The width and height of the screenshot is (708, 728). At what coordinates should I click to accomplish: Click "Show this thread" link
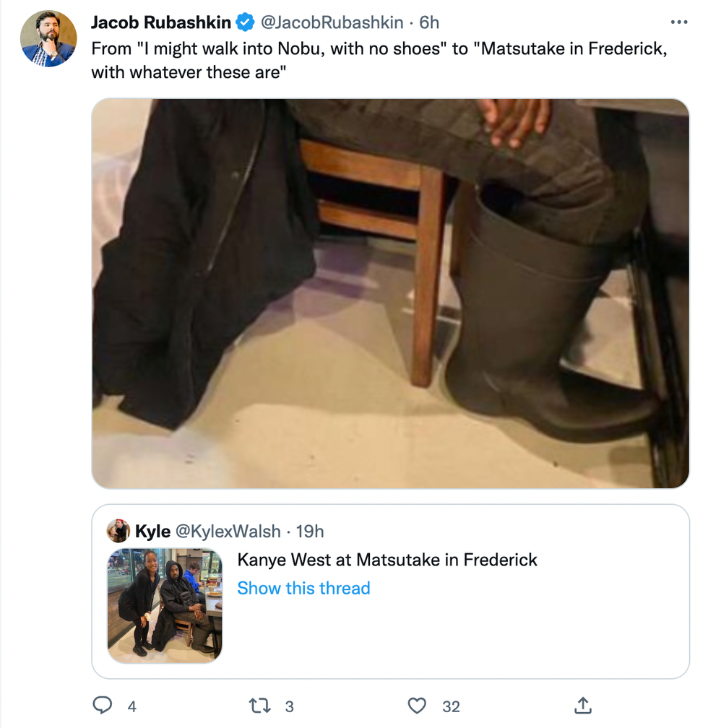tap(303, 588)
